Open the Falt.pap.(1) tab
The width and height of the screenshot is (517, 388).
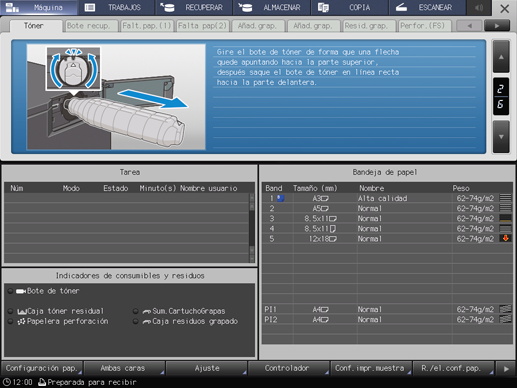147,26
